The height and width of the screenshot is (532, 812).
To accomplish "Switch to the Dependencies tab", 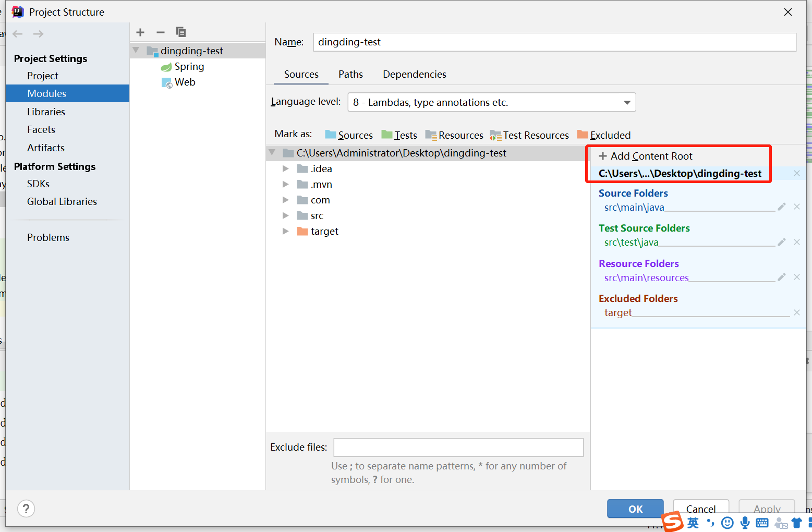I will 415,74.
